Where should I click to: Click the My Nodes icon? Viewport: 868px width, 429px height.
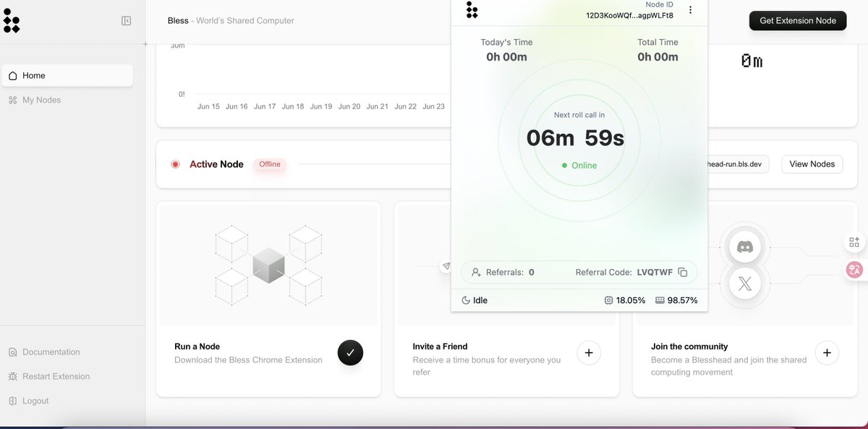pos(12,100)
